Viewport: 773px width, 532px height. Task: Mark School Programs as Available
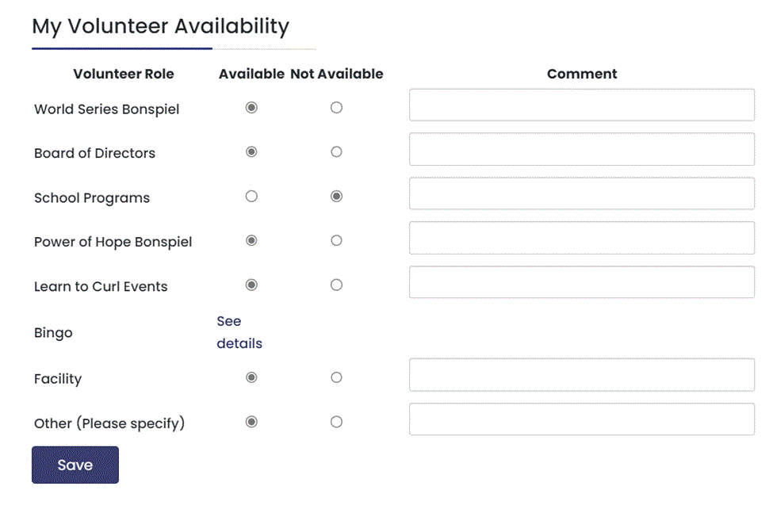(251, 196)
